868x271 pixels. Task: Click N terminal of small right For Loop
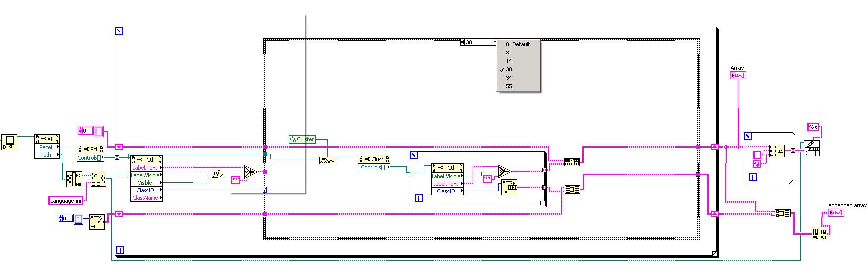[x=748, y=136]
